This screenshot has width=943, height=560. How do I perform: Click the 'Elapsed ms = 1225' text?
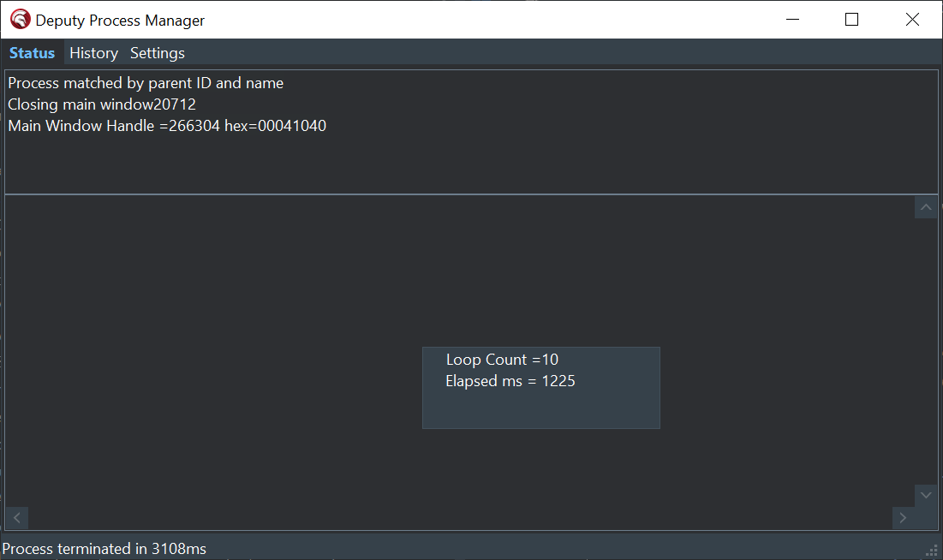click(510, 381)
